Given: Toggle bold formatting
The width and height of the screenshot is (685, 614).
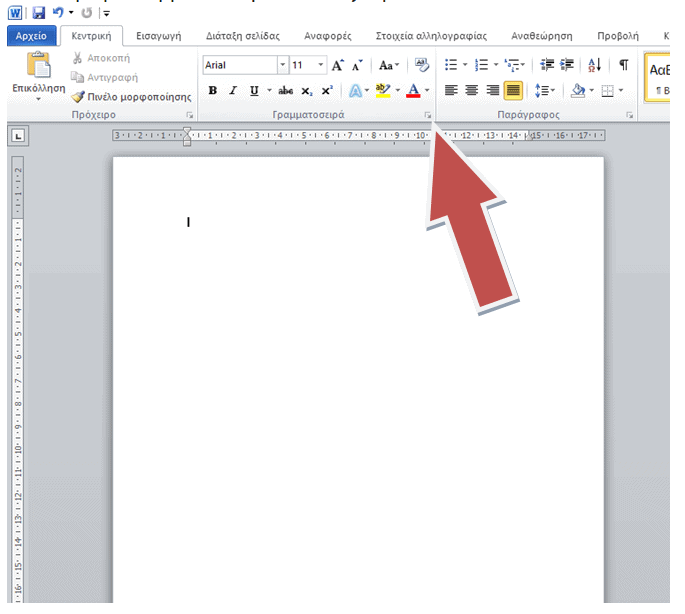Looking at the screenshot, I should coord(213,90).
